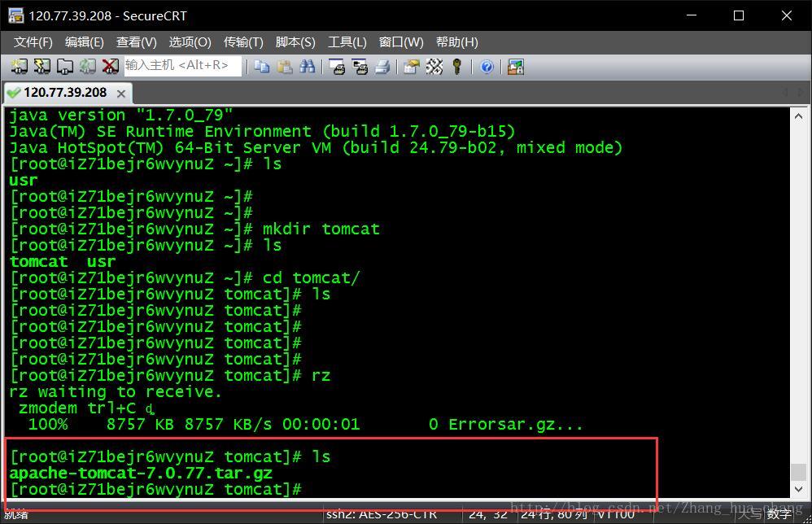The image size is (812, 524).
Task: Focus the 输入主机 host input field
Action: [182, 66]
